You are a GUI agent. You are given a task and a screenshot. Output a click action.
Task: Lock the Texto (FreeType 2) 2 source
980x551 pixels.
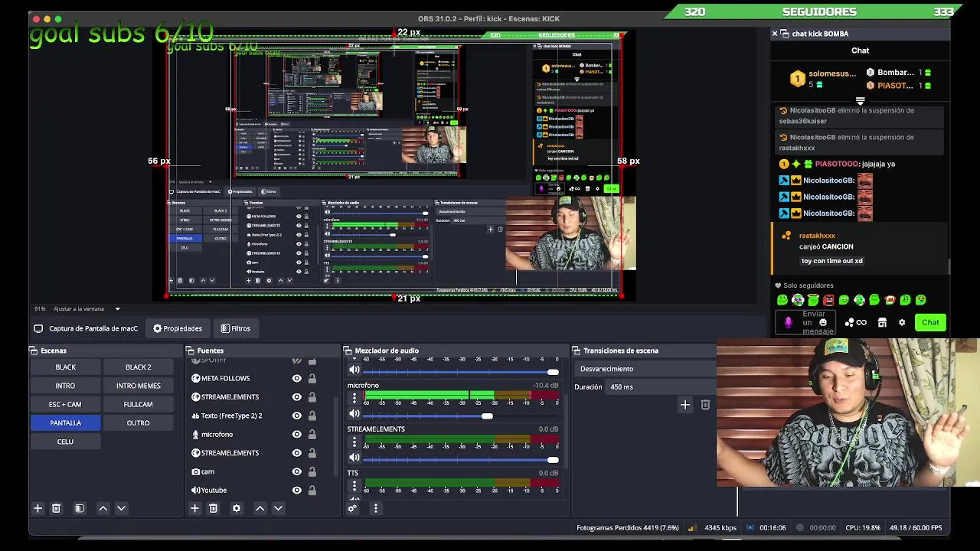(312, 416)
